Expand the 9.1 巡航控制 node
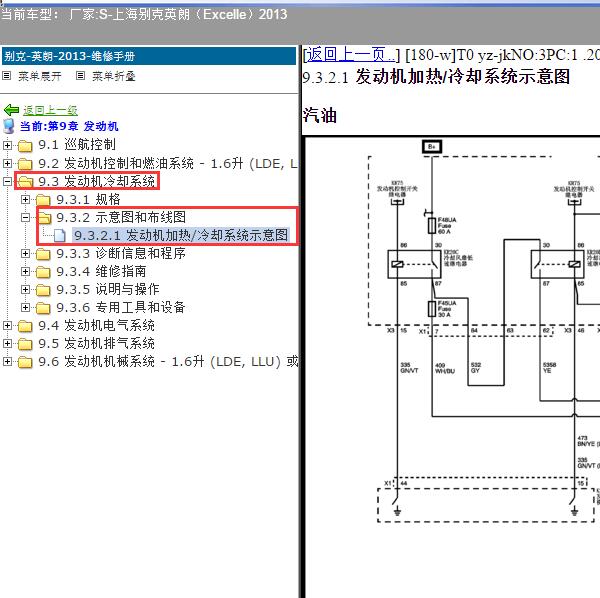Viewport: 600px width, 598px height. [7, 145]
